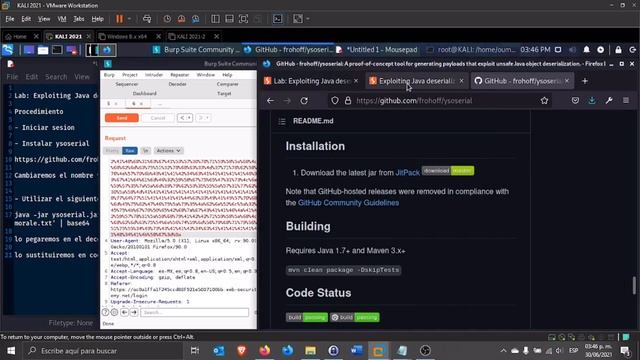The image size is (640, 360).
Task: Click the Burp request search field
Action: 194,312
